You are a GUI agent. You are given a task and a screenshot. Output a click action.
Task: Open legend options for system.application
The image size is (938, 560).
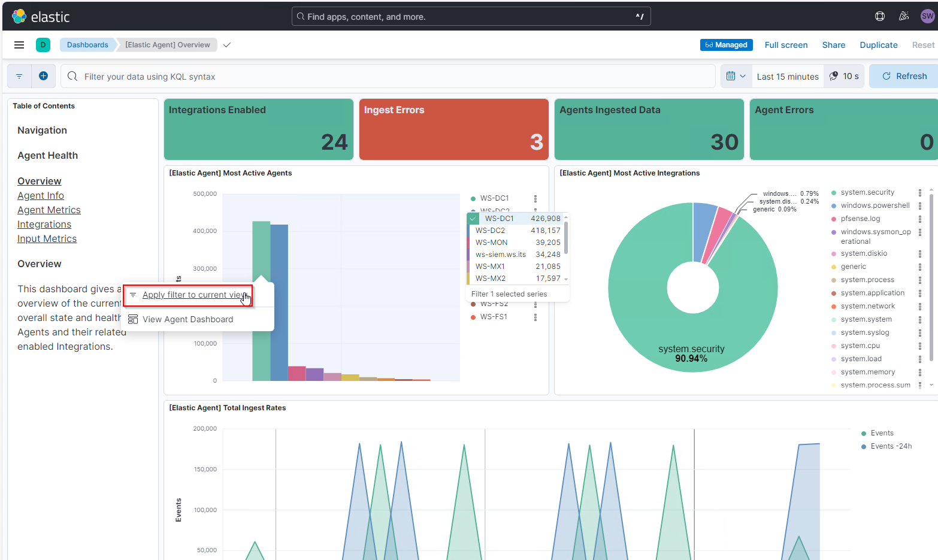(x=920, y=293)
